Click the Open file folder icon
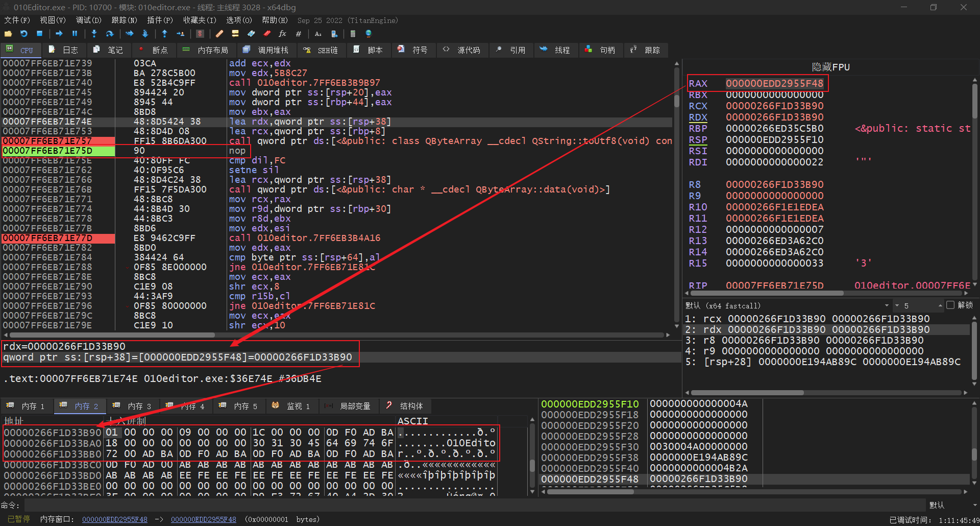 (8, 34)
